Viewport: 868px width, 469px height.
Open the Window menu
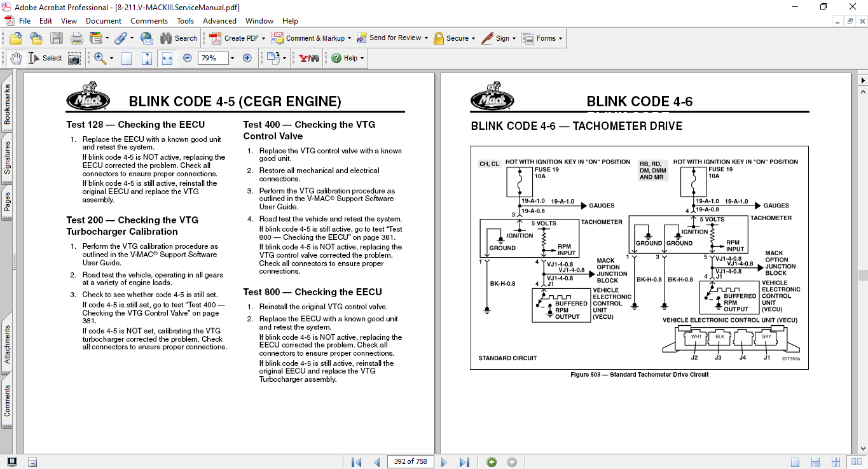(x=259, y=21)
